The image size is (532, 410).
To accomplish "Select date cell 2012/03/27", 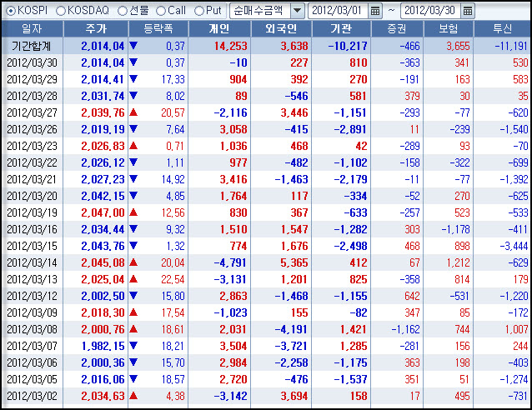I will point(32,112).
